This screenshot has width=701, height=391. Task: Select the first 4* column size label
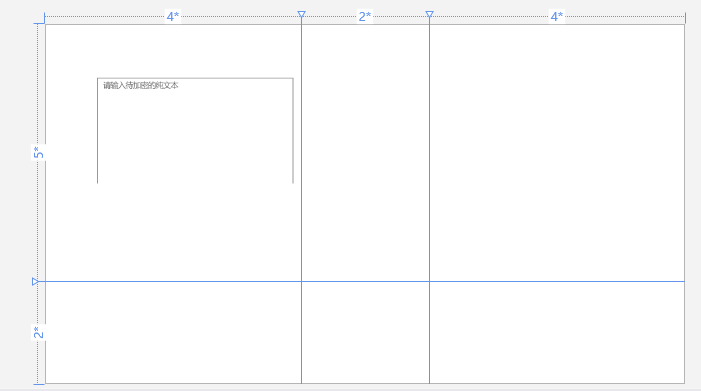[173, 17]
